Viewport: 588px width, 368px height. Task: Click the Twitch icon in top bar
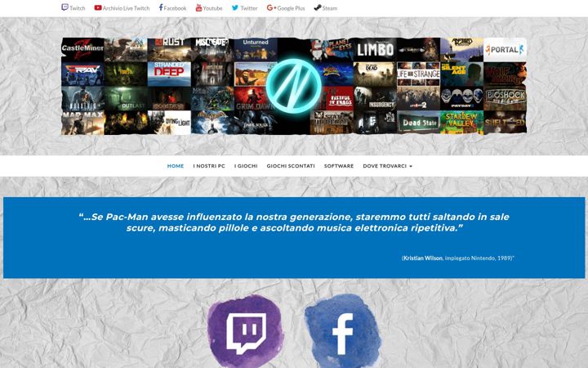[x=65, y=7]
